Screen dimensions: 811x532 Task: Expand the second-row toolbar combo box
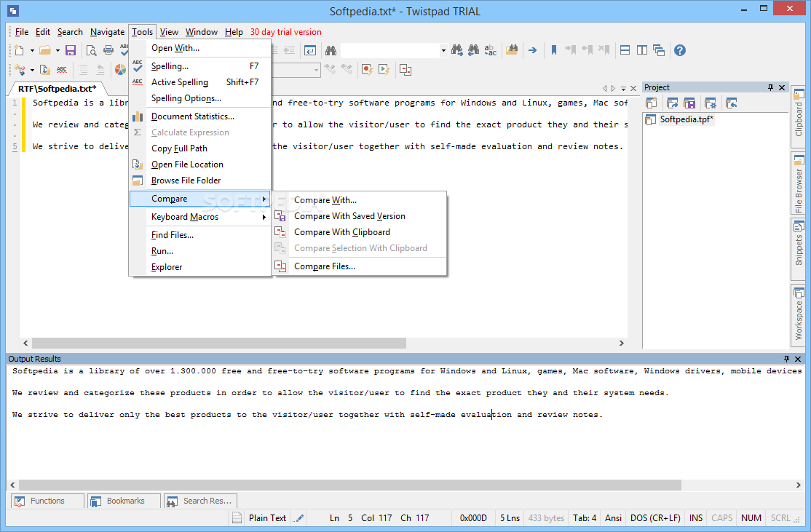[316, 70]
